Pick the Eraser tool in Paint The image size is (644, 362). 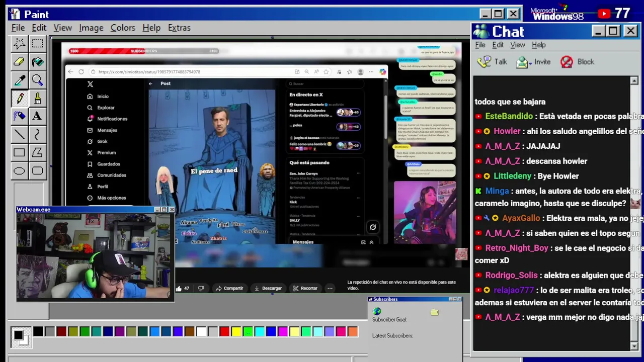click(x=19, y=62)
